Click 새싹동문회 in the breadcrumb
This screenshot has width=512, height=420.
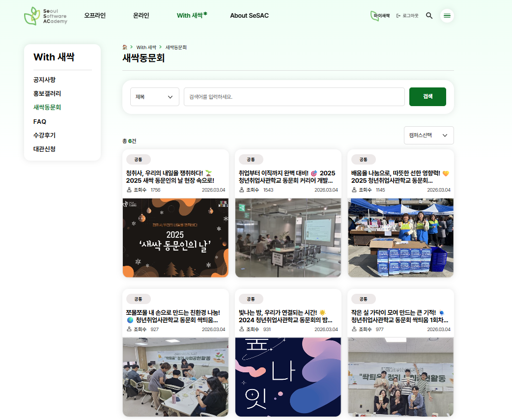(176, 47)
